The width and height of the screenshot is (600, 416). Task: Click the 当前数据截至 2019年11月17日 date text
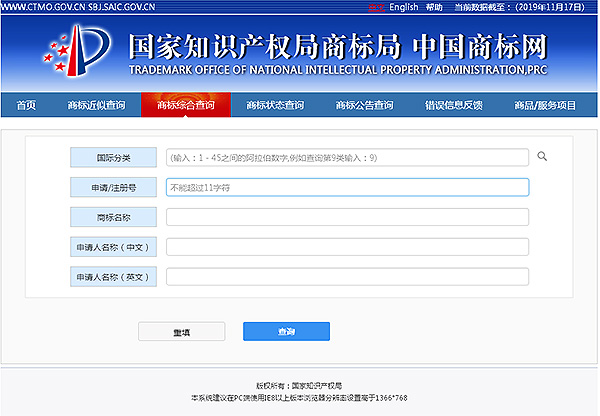click(520, 7)
